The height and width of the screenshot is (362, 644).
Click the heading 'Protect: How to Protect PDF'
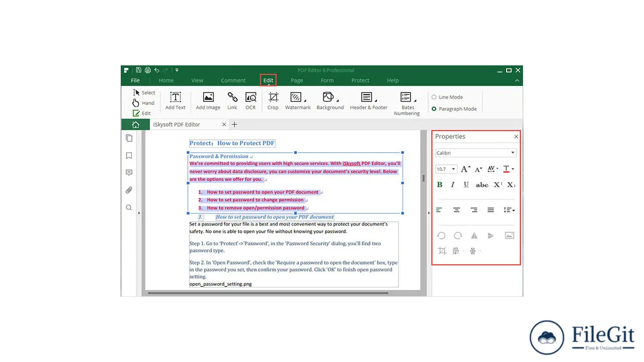[232, 143]
